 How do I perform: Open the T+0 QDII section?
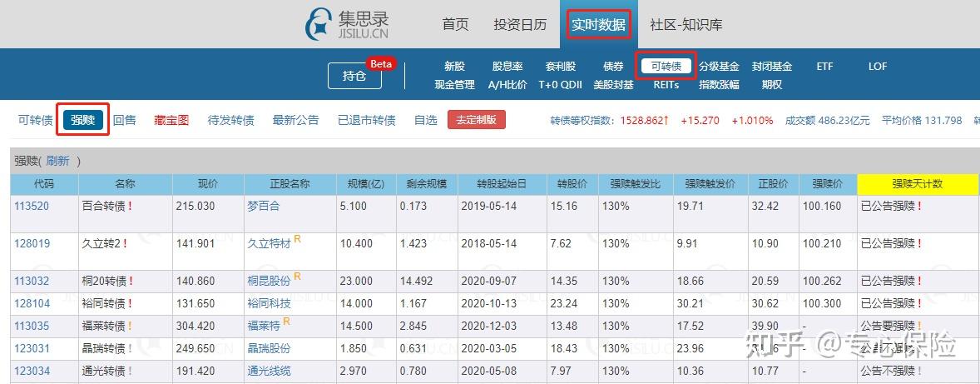[560, 84]
